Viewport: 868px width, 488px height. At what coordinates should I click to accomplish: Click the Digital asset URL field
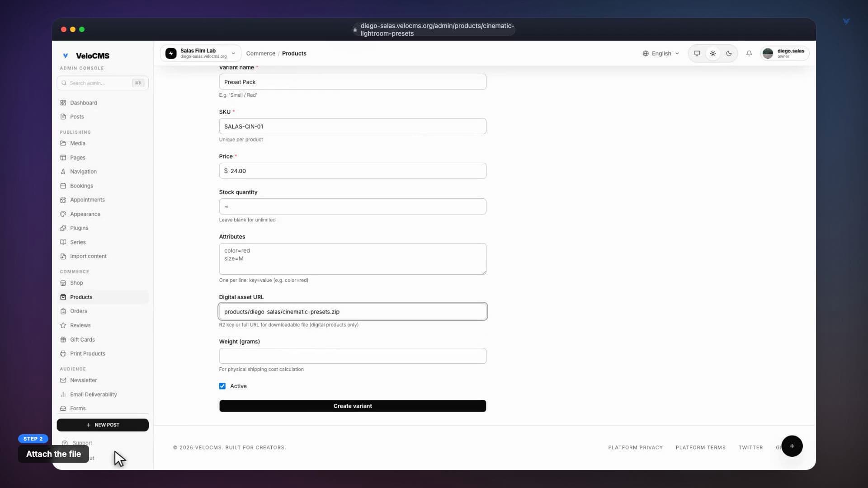[x=353, y=312]
